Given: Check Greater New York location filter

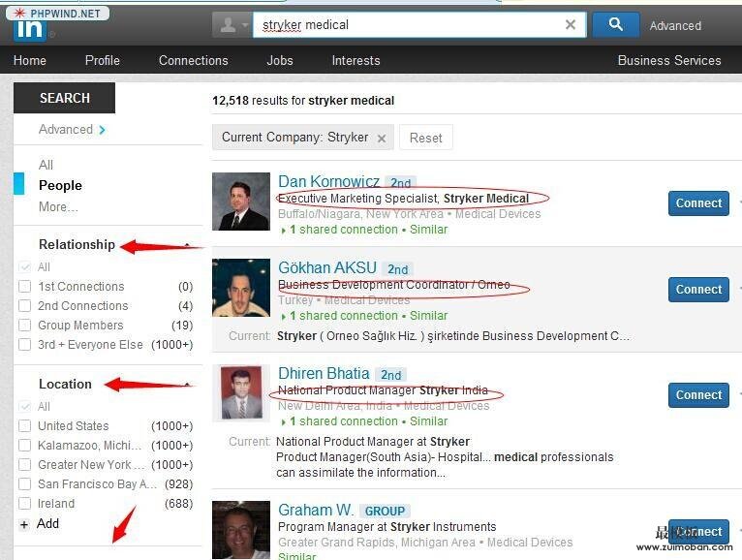Looking at the screenshot, I should 24,465.
